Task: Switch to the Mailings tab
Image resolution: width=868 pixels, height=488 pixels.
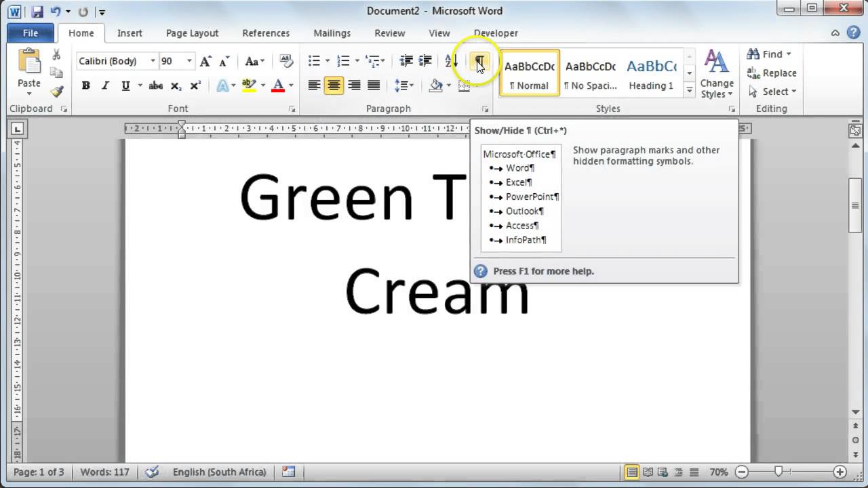Action: click(332, 33)
